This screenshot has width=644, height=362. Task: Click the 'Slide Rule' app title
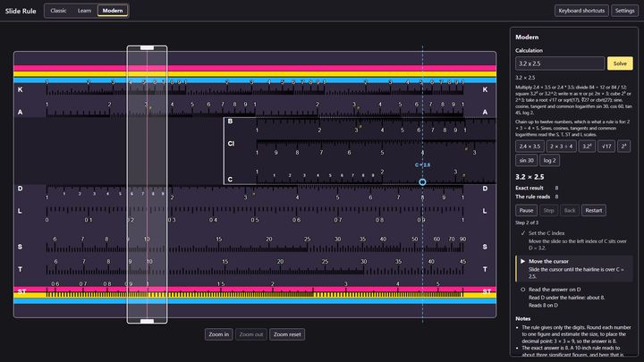[21, 11]
